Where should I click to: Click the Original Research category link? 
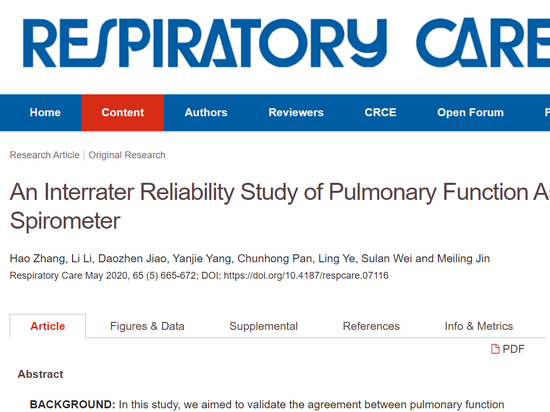point(127,155)
